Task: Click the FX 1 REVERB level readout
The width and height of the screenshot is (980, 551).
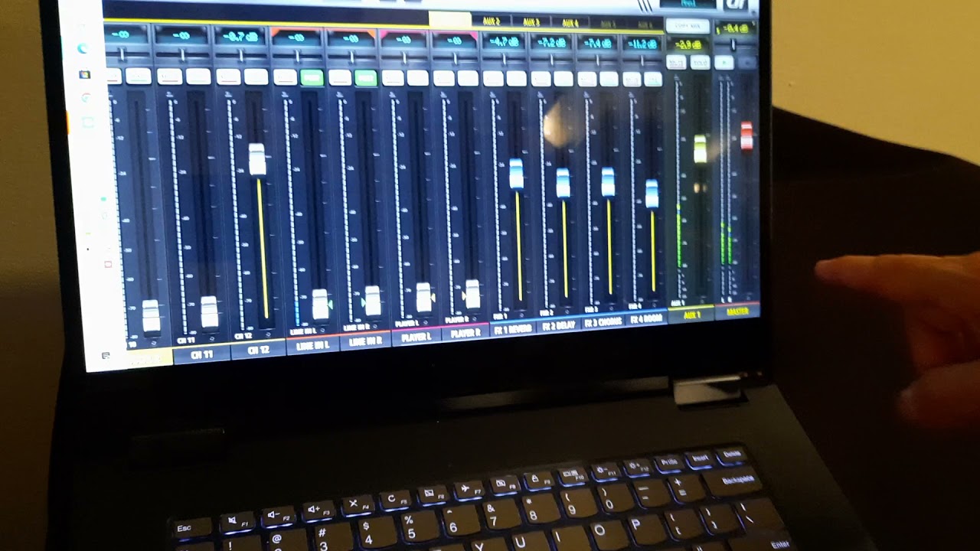Action: (503, 41)
